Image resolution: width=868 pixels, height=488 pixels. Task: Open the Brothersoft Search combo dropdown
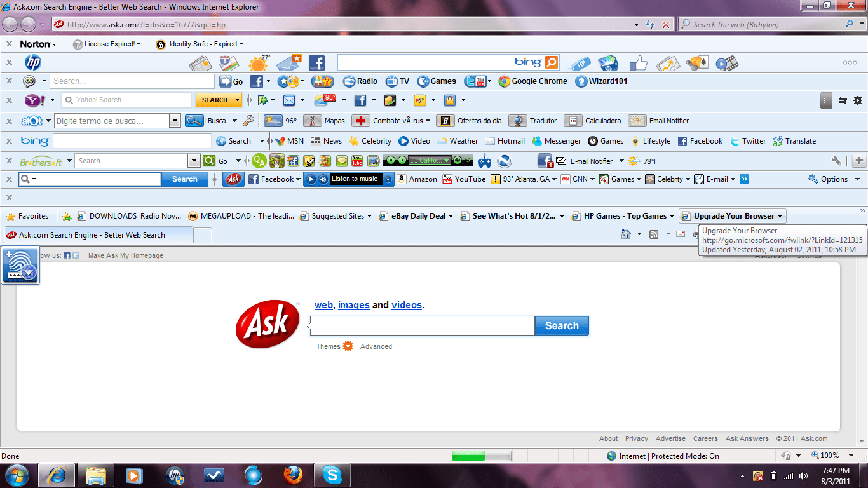(194, 161)
